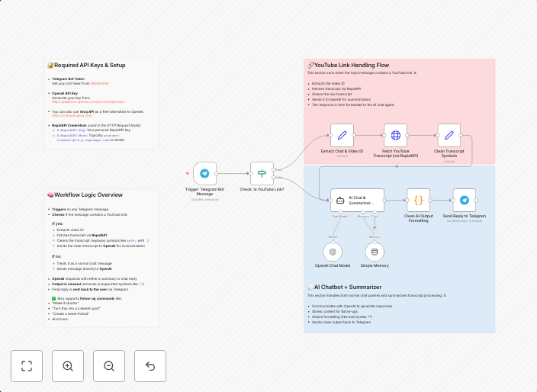Click the fit-to-view canvas button
The image size is (537, 392).
point(27,366)
